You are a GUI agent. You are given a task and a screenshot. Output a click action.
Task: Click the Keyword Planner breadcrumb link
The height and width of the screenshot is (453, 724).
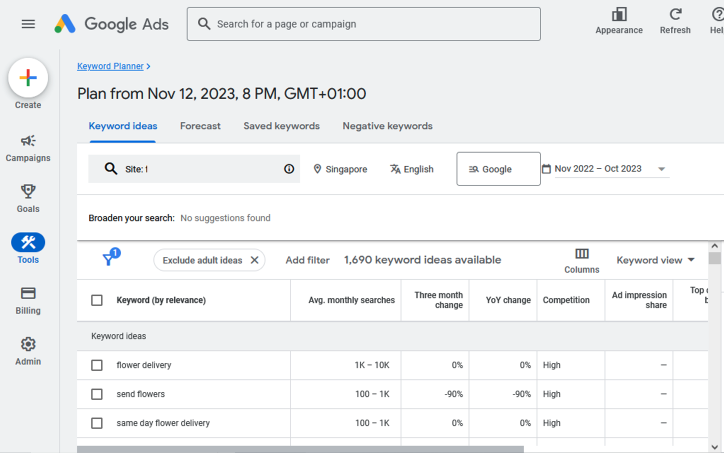click(x=110, y=66)
